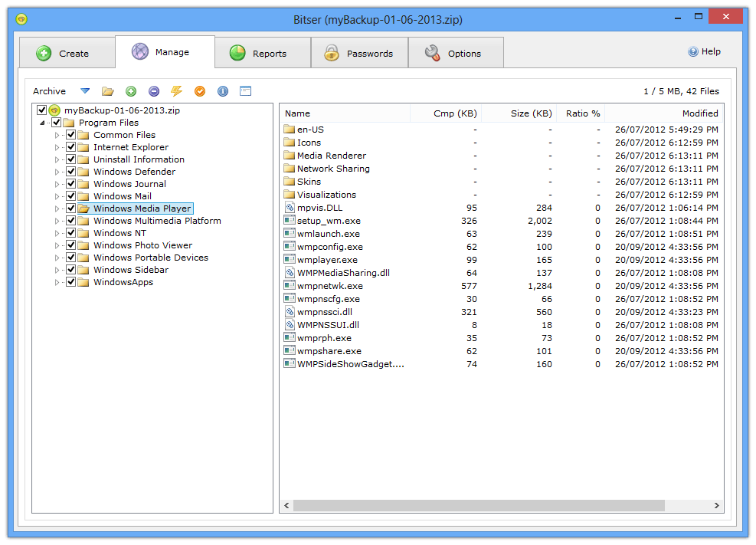Click the scroll left arrow in file list
Image resolution: width=756 pixels, height=545 pixels.
tap(287, 505)
